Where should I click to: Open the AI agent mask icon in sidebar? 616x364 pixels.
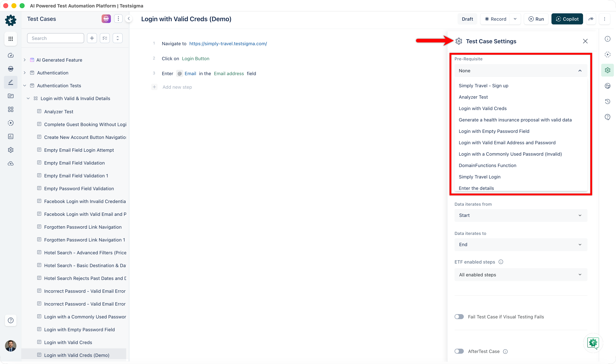point(11,69)
